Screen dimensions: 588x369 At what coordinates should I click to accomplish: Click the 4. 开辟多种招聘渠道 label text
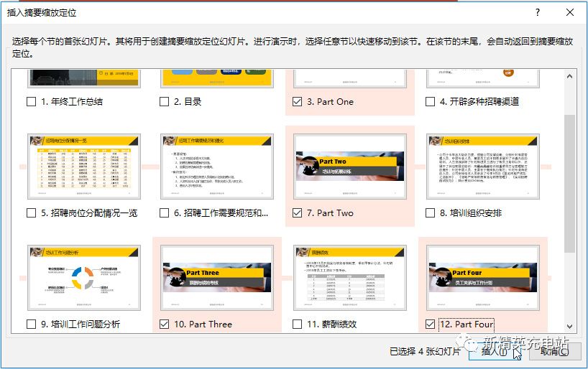[479, 101]
